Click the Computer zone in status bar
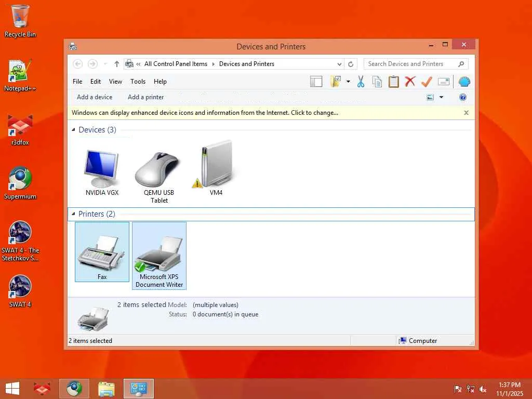This screenshot has width=532, height=399. (x=418, y=341)
